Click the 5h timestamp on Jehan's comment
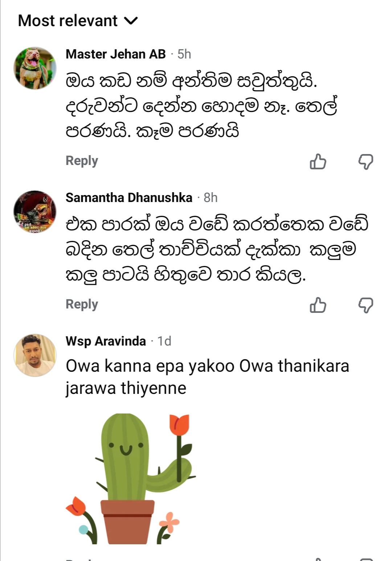The height and width of the screenshot is (561, 392). (184, 54)
